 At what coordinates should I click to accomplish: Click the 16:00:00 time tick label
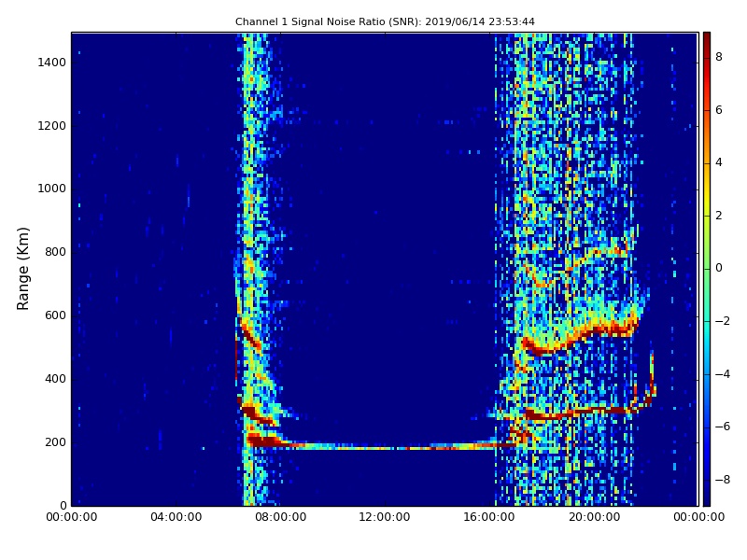tap(489, 517)
